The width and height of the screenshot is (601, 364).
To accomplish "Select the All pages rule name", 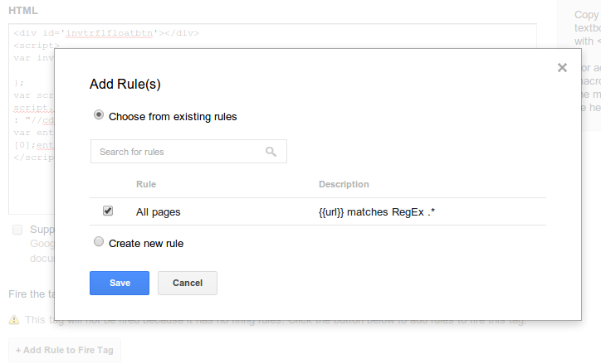I will coord(158,212).
